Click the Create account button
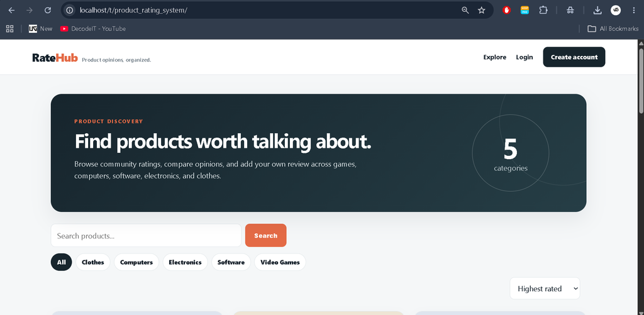 click(574, 57)
